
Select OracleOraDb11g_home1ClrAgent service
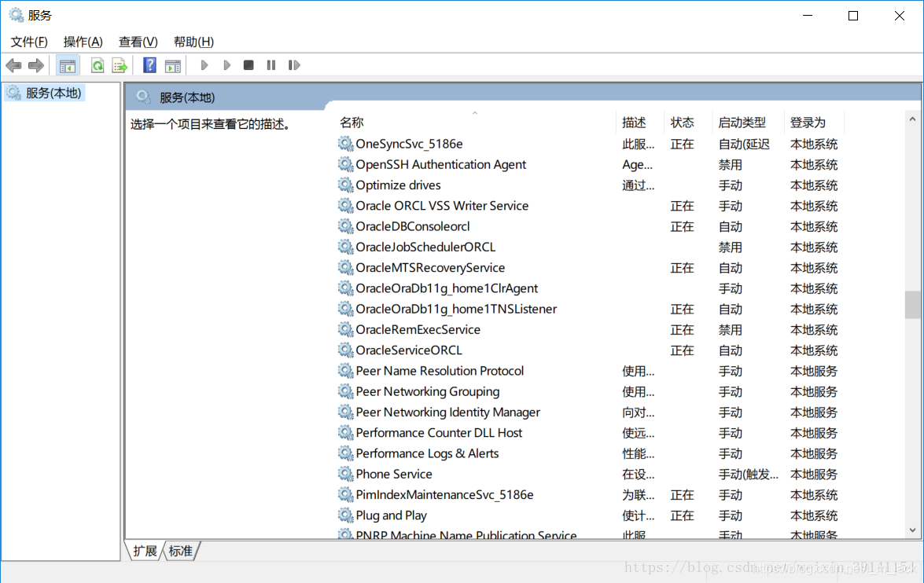pyautogui.click(x=447, y=288)
